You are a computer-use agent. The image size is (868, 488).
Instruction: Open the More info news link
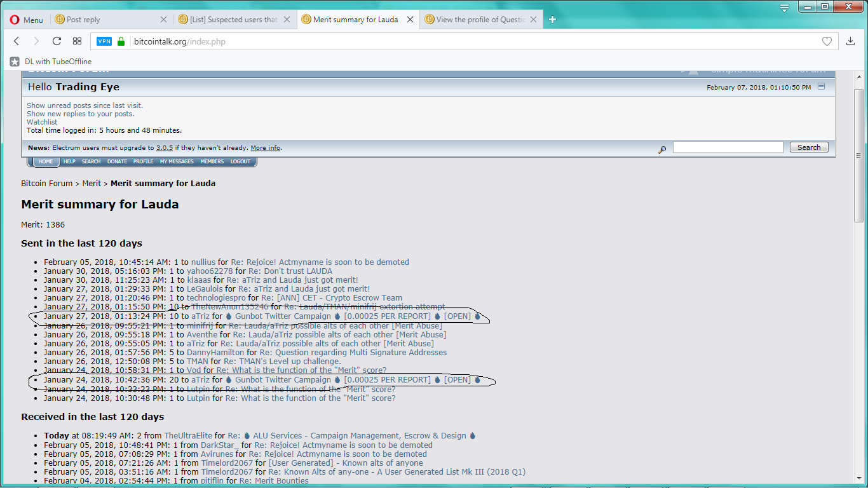point(266,147)
